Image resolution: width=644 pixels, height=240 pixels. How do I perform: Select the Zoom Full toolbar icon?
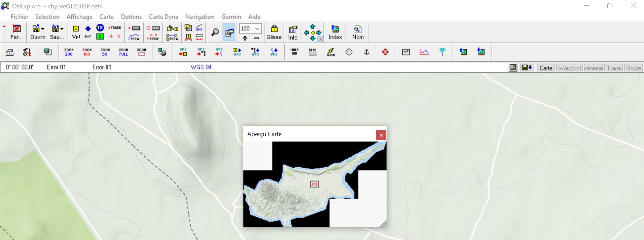(x=123, y=52)
